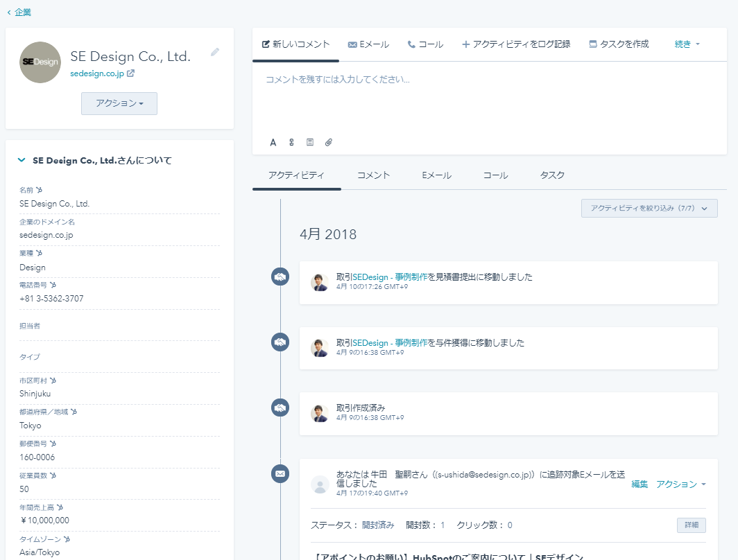Click the deal handshake icon for 与件獲得 activity
This screenshot has width=738, height=560.
[280, 342]
